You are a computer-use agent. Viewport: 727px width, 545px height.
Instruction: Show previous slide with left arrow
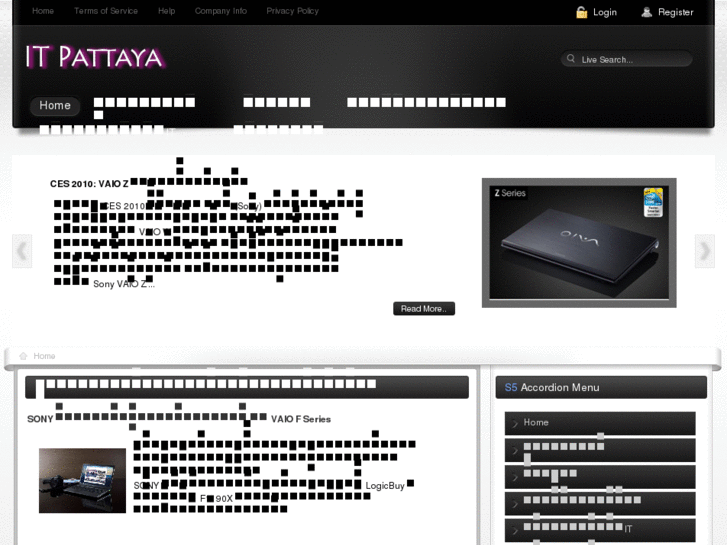[x=22, y=251]
